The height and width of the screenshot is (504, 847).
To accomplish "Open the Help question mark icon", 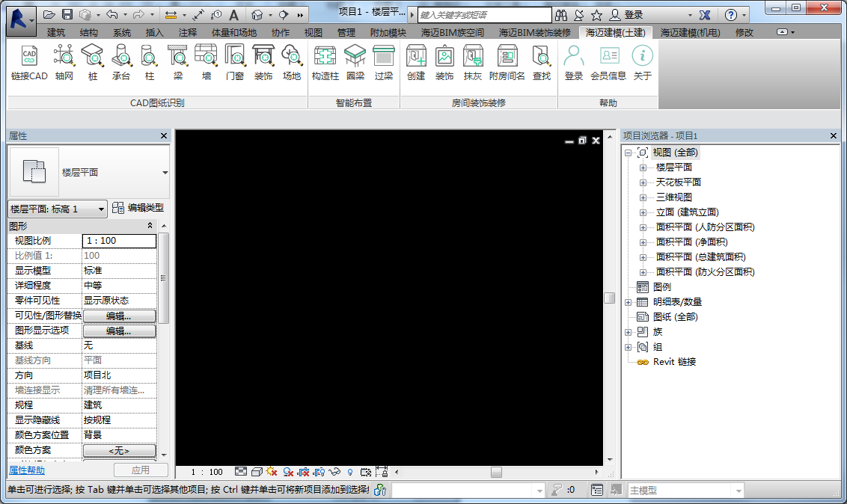I will tap(730, 15).
